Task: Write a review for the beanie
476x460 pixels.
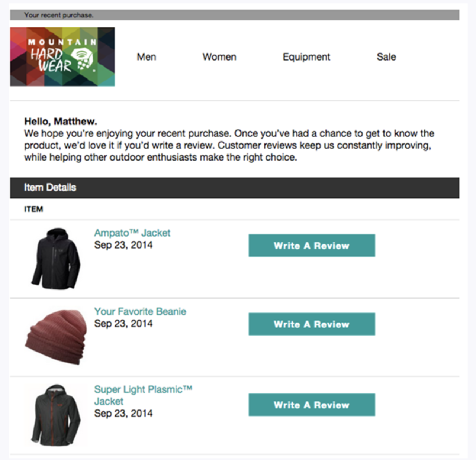Action: pyautogui.click(x=312, y=324)
